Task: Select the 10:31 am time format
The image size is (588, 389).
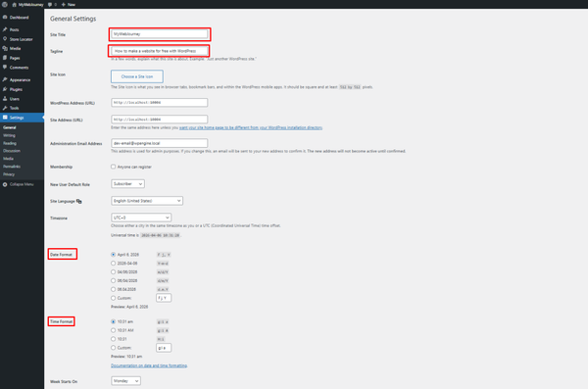Action: 114,321
